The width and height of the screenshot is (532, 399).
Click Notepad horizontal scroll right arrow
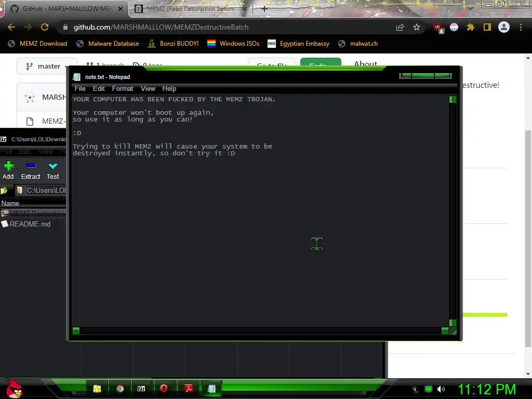tap(445, 330)
